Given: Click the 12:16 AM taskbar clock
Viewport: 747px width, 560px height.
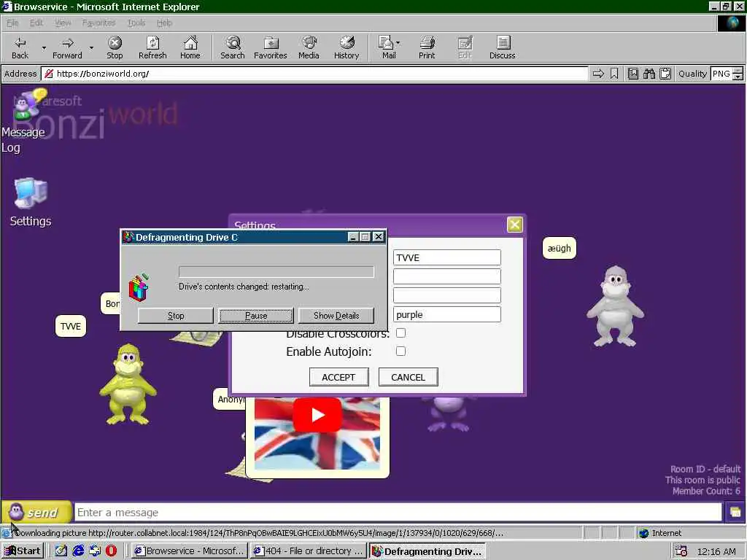Looking at the screenshot, I should pyautogui.click(x=716, y=551).
